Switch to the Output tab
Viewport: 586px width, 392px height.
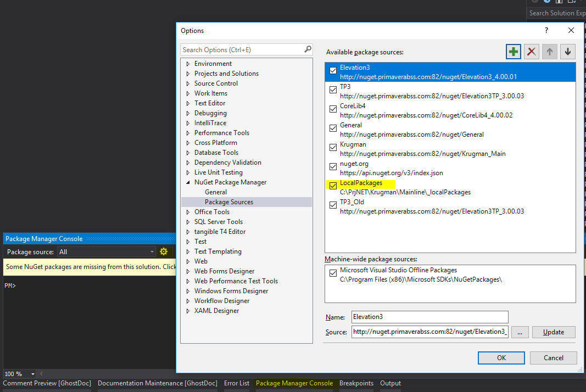point(390,383)
